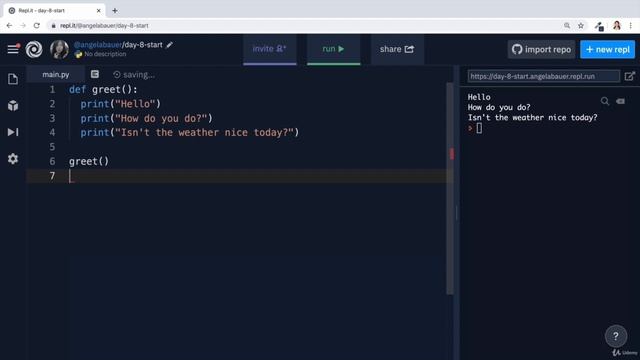
Task: Click the 'How do you do?' print line
Action: tap(147, 118)
